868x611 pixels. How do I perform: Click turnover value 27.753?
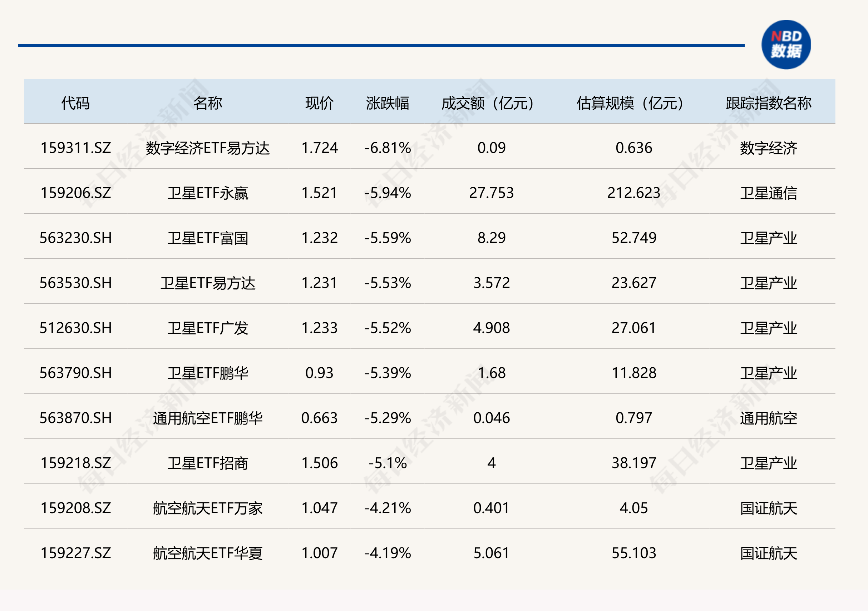point(492,193)
